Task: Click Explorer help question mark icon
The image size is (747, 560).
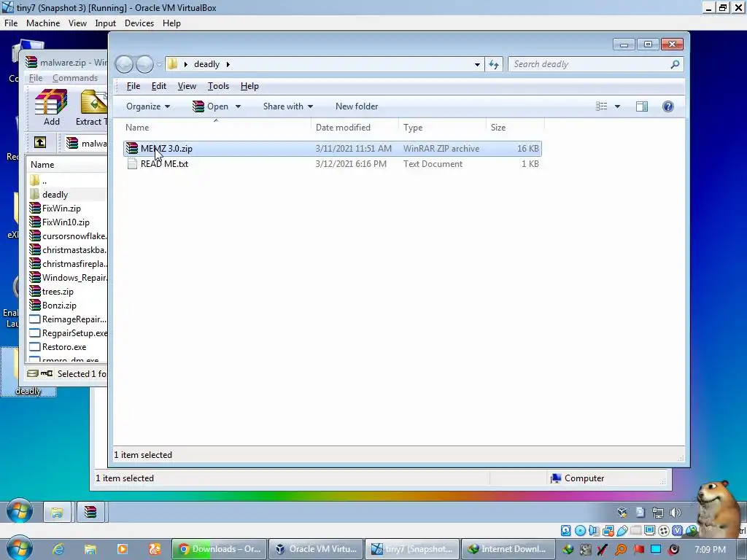Action: tap(668, 106)
